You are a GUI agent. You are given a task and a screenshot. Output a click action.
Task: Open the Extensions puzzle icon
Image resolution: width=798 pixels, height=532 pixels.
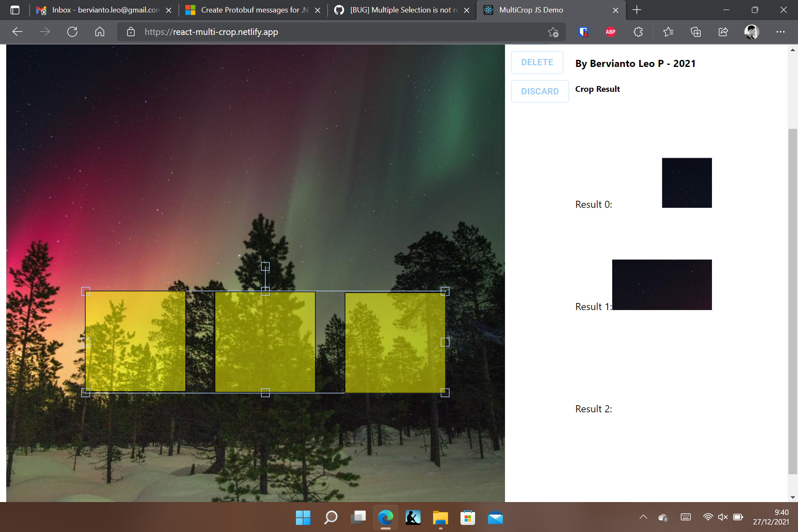pyautogui.click(x=638, y=32)
